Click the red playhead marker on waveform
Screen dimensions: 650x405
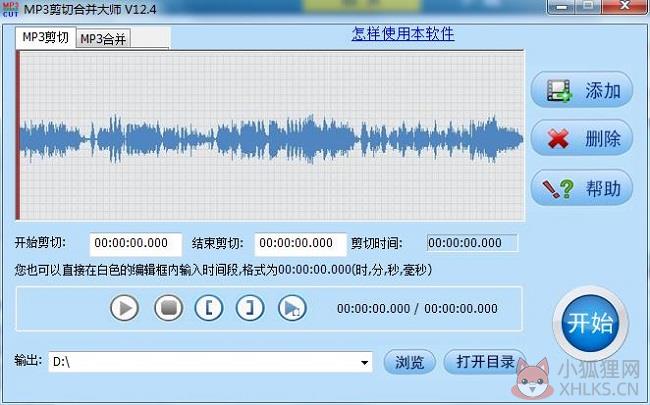pyautogui.click(x=18, y=135)
